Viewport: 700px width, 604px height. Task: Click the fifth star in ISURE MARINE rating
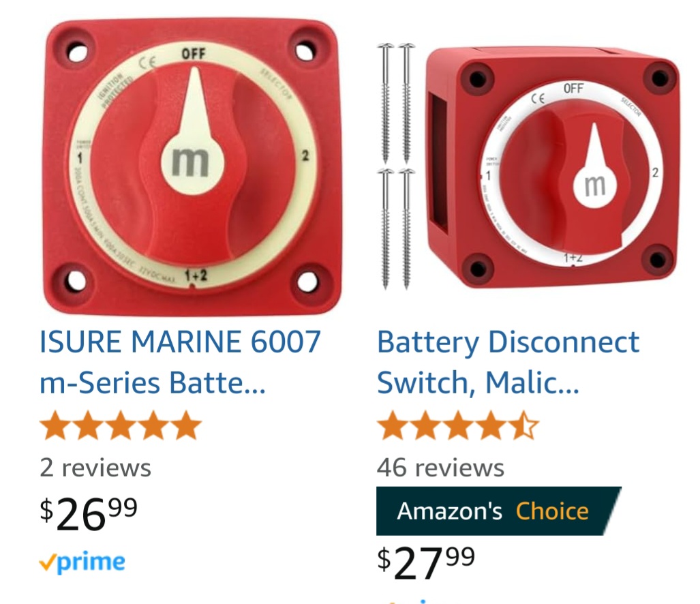click(185, 427)
